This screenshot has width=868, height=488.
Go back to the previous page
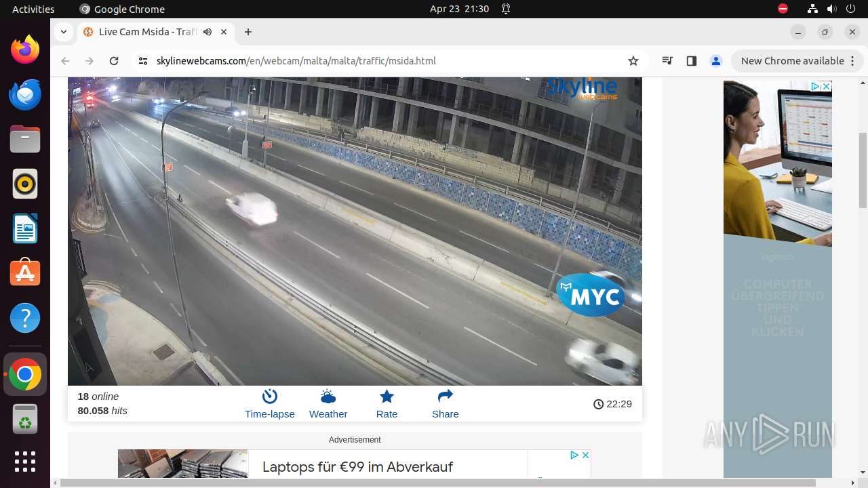click(65, 61)
